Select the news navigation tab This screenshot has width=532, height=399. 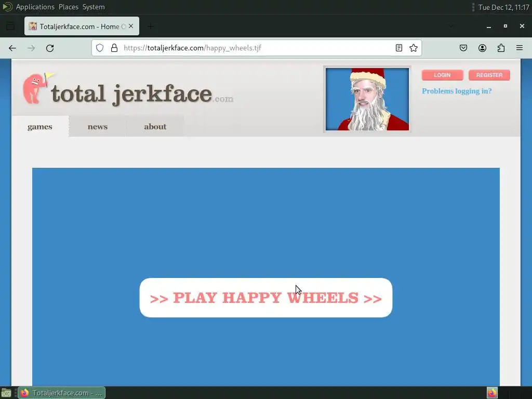[98, 127]
